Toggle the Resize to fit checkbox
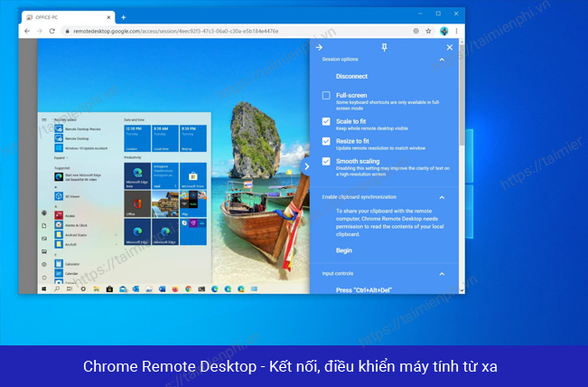Screen dimensions: 588x387 [326, 141]
